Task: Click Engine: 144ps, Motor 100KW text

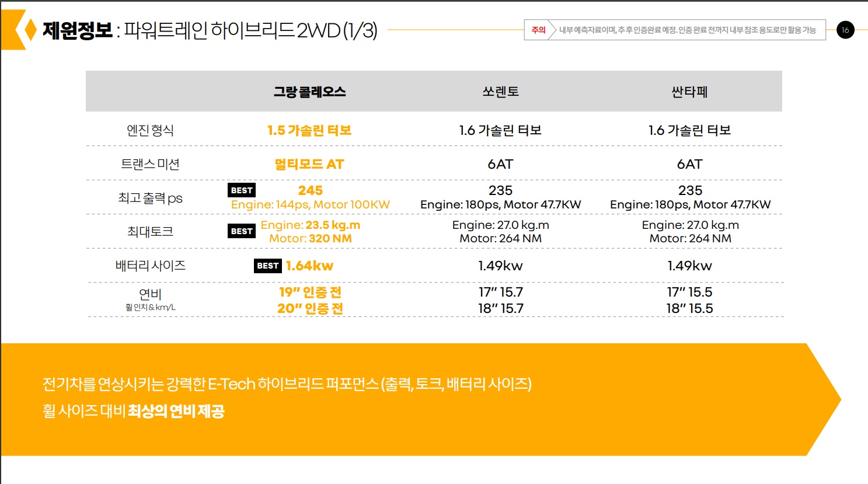Action: [x=311, y=204]
